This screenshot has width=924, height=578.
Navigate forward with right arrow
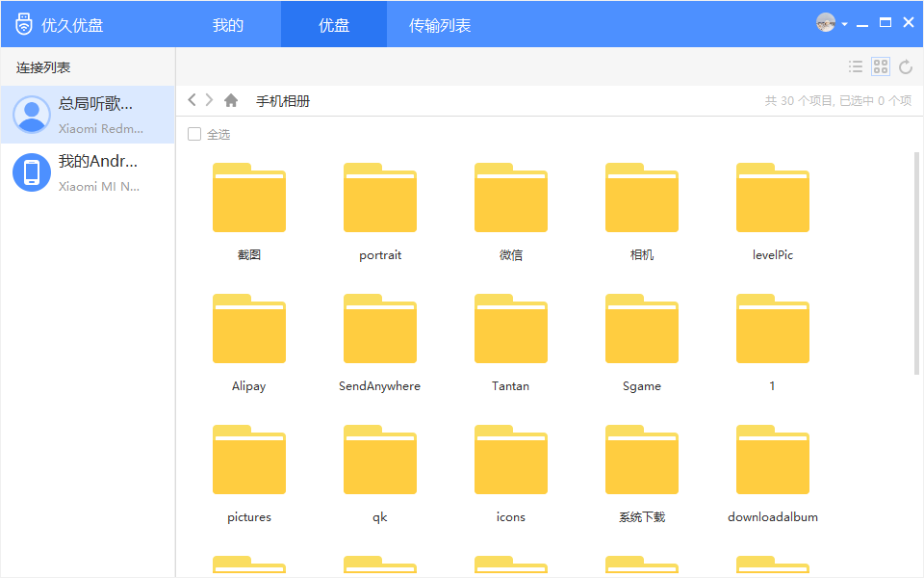click(x=209, y=100)
